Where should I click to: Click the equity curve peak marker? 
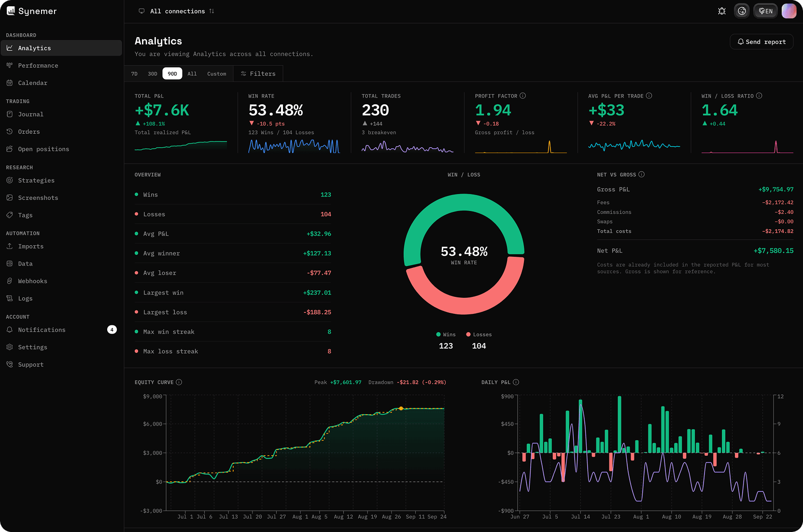click(x=401, y=408)
